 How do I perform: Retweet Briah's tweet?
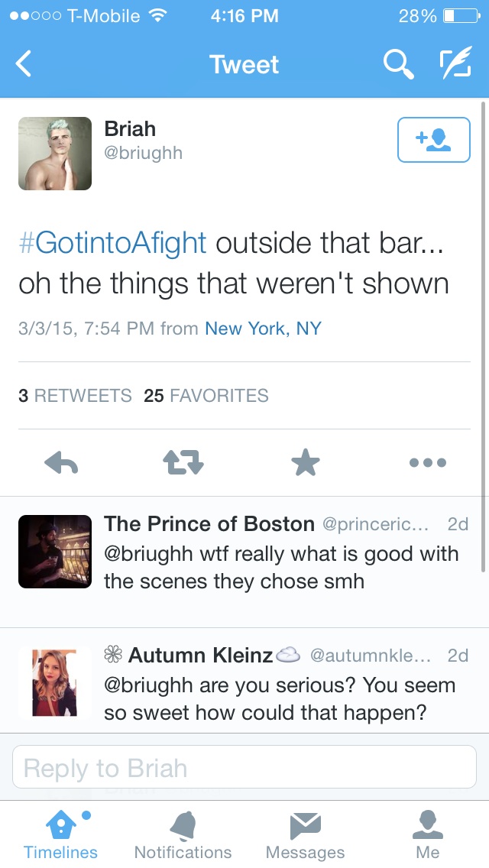[x=183, y=463]
